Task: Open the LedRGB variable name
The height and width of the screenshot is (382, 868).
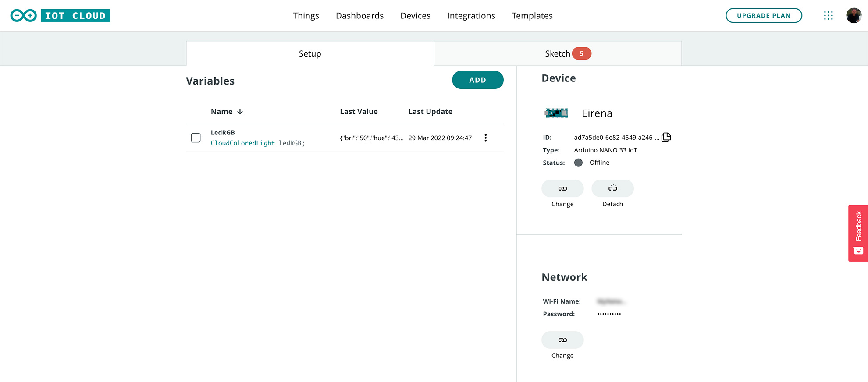Action: (x=223, y=133)
